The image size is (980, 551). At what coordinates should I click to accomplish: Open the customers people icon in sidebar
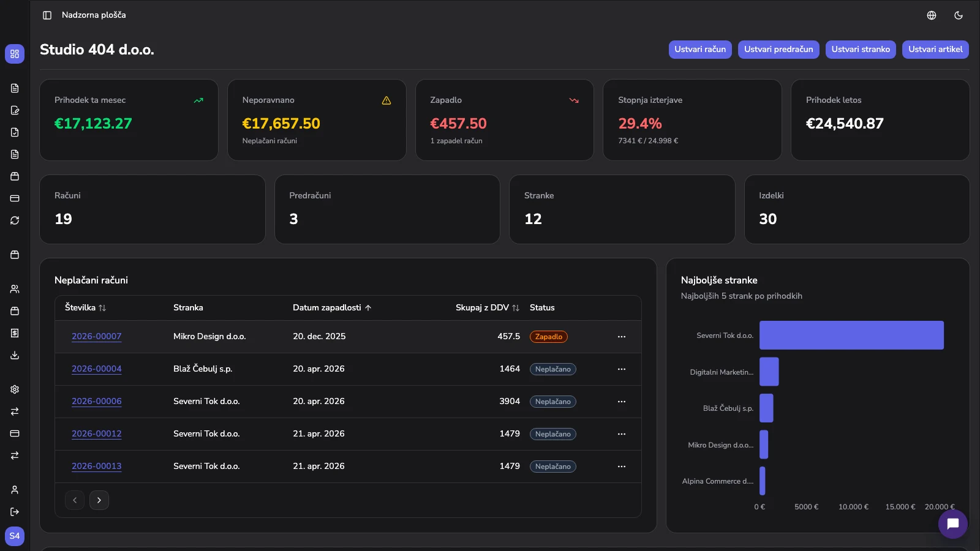[15, 289]
